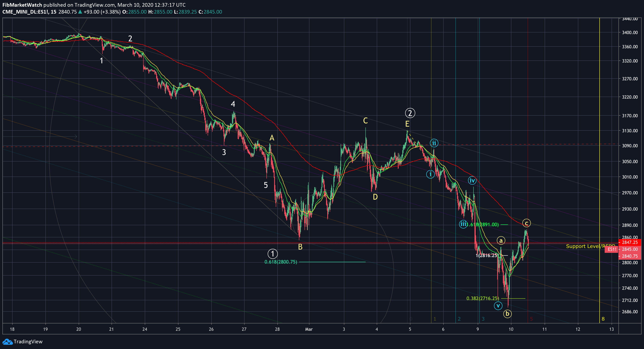
Task: Click the white wave 2 label
Action: 130,39
